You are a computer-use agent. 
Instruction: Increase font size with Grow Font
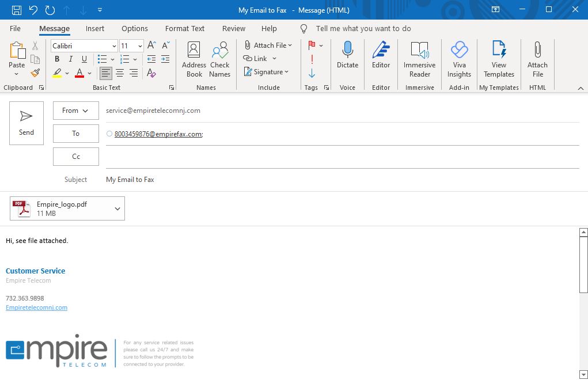pyautogui.click(x=151, y=45)
